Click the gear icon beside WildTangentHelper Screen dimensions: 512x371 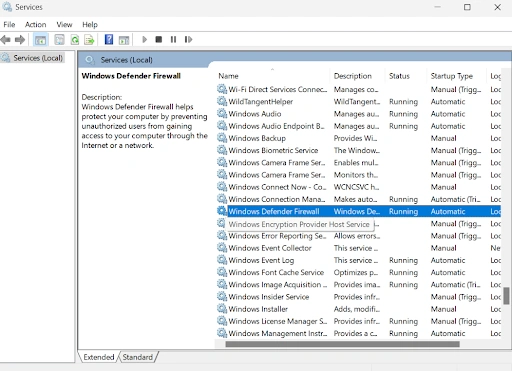[222, 101]
